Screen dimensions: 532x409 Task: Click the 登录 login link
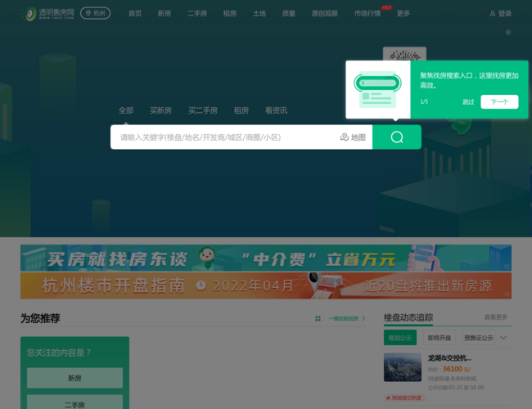pos(505,14)
